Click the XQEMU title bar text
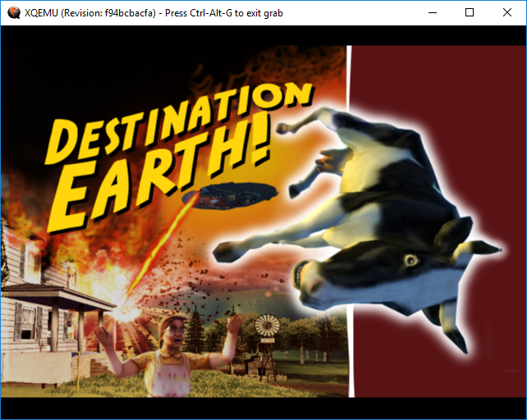The height and width of the screenshot is (420, 527). coord(154,13)
